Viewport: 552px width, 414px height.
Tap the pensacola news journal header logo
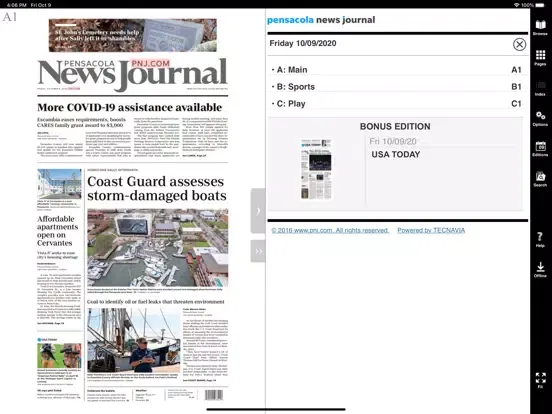321,20
